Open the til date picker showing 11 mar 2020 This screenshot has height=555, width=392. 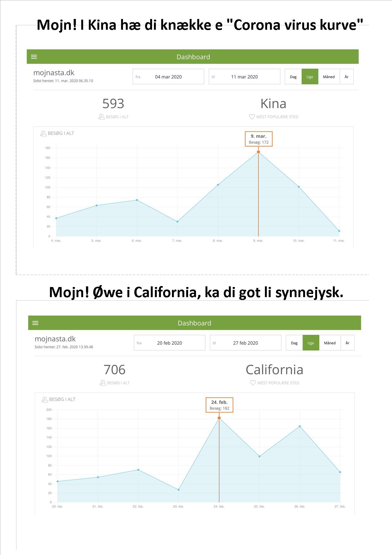[244, 77]
